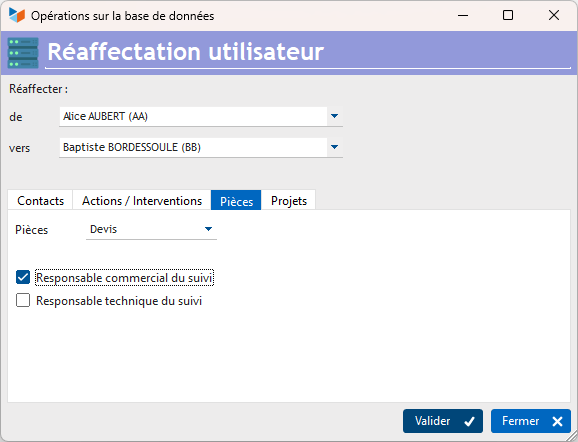Close the window with title bar X
Viewport: 578px width, 442px height.
(x=554, y=15)
